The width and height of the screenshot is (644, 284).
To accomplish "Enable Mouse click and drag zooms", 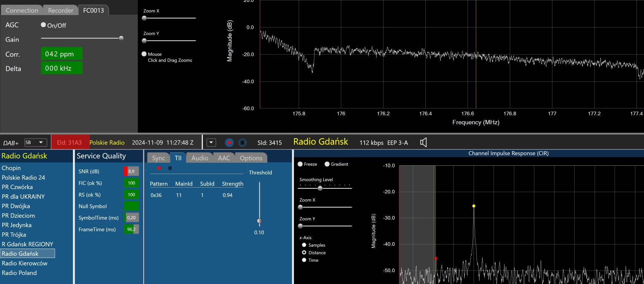I will [144, 54].
